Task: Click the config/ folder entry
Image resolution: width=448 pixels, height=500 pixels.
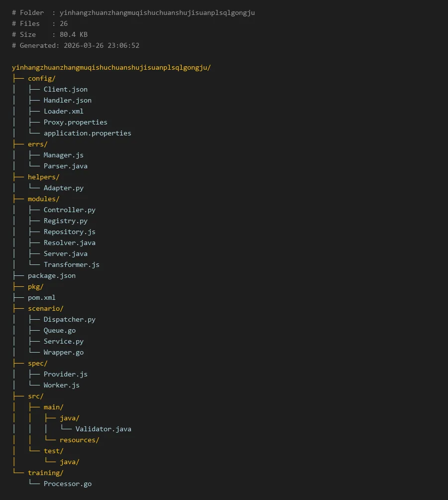Action: [x=41, y=79]
